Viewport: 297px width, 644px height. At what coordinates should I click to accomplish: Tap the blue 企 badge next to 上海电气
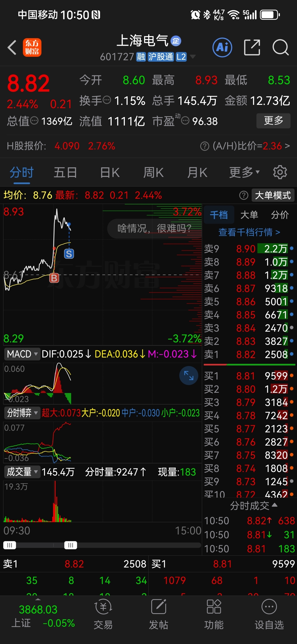pyautogui.click(x=176, y=41)
